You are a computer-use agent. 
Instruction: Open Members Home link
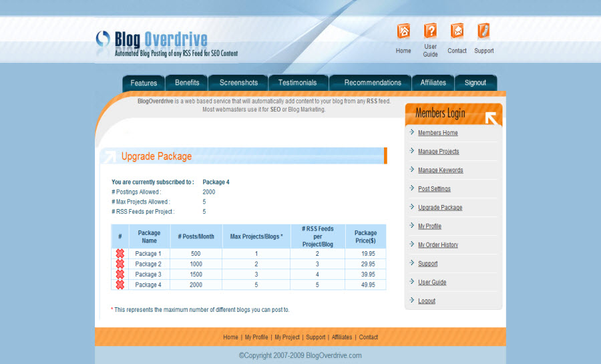click(437, 133)
